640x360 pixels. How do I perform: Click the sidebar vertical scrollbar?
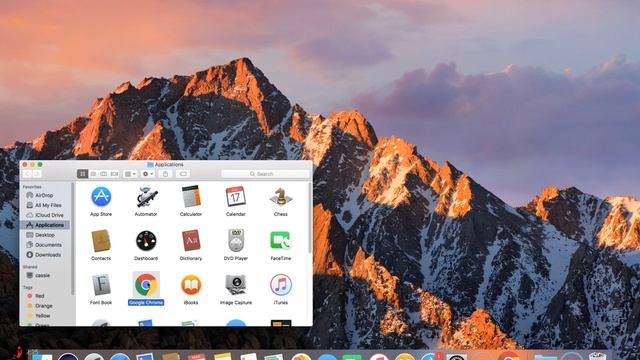73,238
